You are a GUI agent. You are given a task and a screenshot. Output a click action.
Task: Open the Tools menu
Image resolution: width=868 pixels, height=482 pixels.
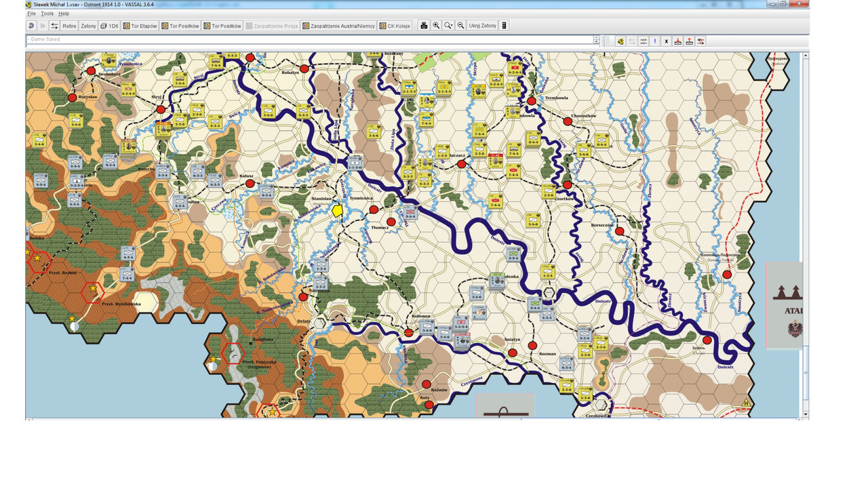coord(47,14)
